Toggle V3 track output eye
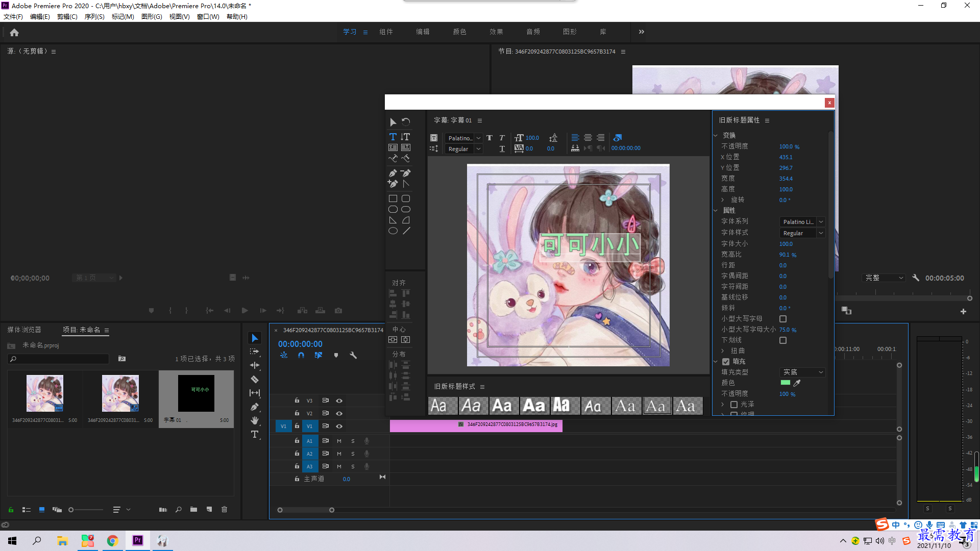The image size is (980, 551). pyautogui.click(x=339, y=400)
